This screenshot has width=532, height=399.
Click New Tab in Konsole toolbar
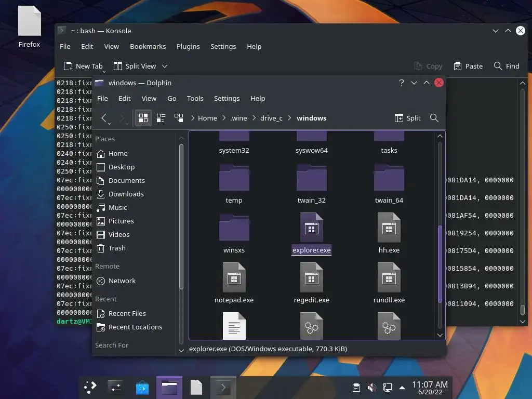tap(83, 66)
